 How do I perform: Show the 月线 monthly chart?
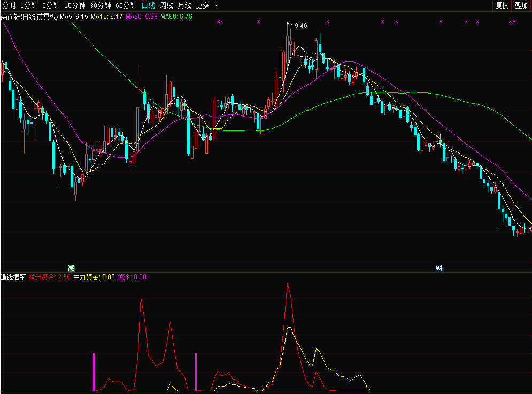click(184, 5)
